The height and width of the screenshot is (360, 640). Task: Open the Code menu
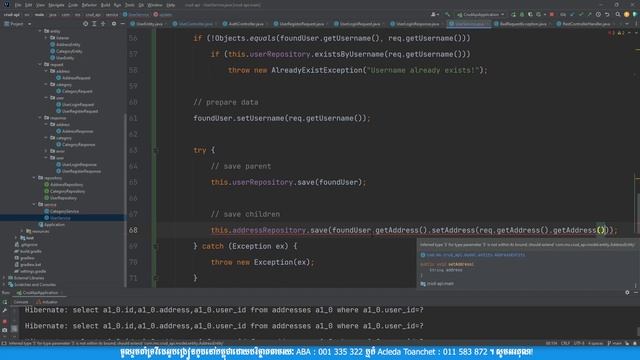tap(73, 5)
